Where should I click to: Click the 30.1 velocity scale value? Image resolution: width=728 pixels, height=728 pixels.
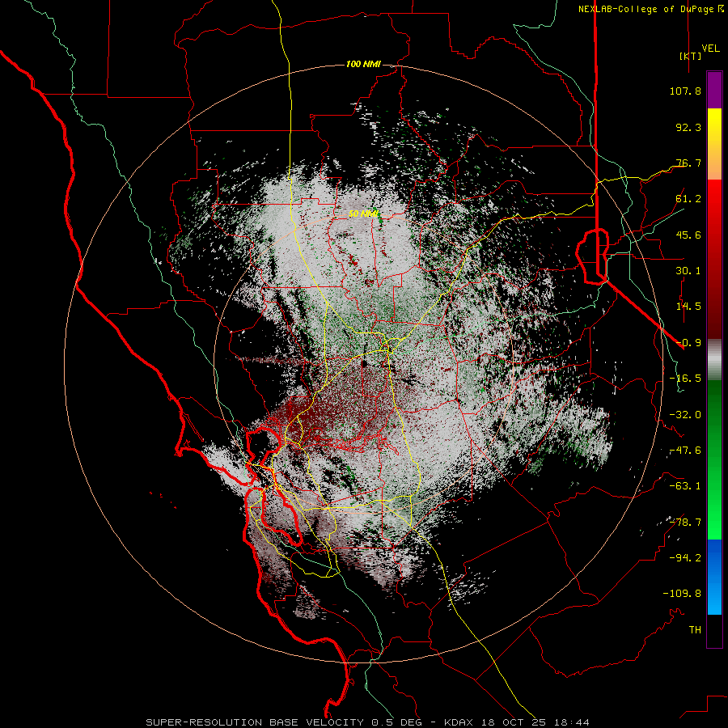click(688, 271)
